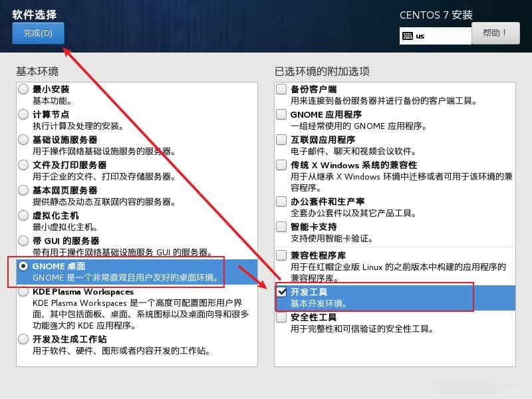Select the 最小安装 radio button

(x=23, y=89)
